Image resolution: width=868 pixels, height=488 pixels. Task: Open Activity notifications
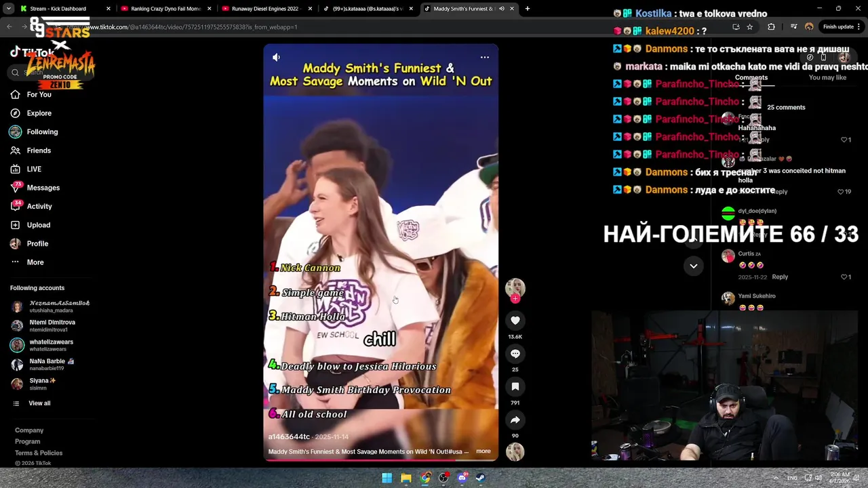pos(31,206)
